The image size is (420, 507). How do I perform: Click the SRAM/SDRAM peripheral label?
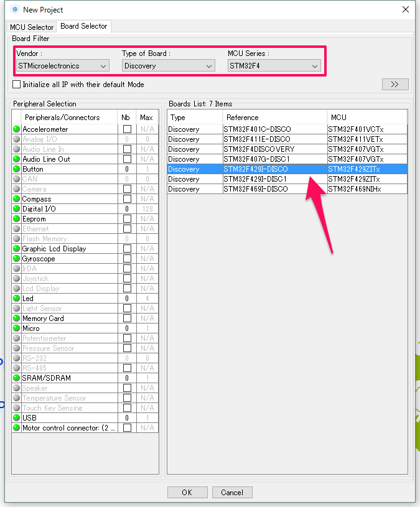coord(46,378)
